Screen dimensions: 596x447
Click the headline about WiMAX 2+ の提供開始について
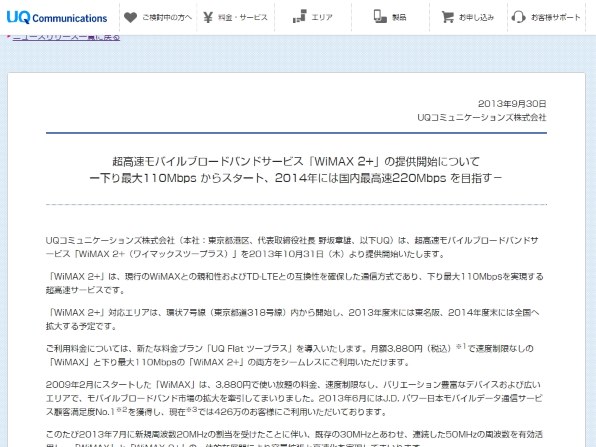296,162
